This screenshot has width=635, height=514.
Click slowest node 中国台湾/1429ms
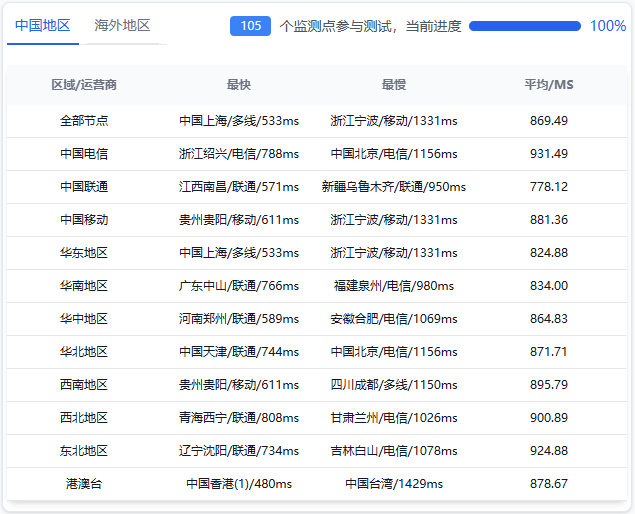(394, 484)
